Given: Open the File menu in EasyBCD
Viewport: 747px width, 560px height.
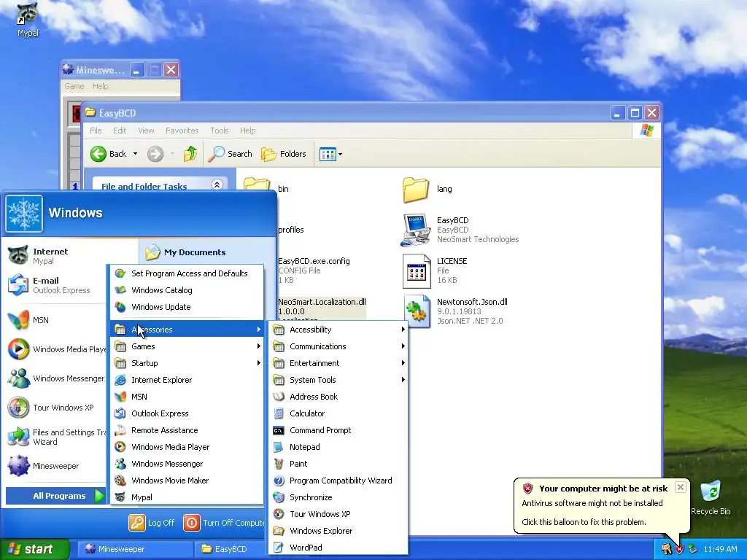Looking at the screenshot, I should point(96,131).
